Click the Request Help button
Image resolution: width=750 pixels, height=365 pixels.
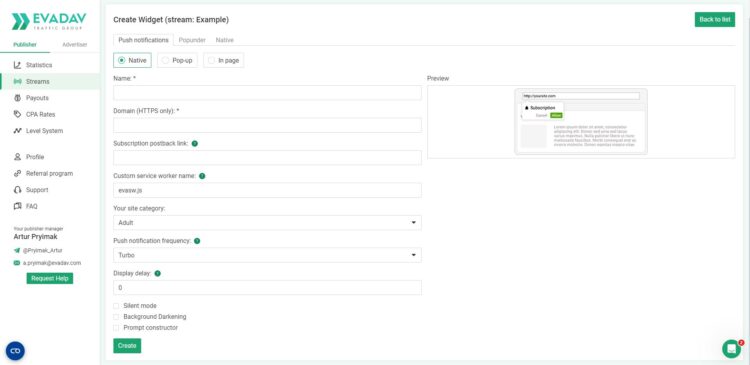pos(50,278)
